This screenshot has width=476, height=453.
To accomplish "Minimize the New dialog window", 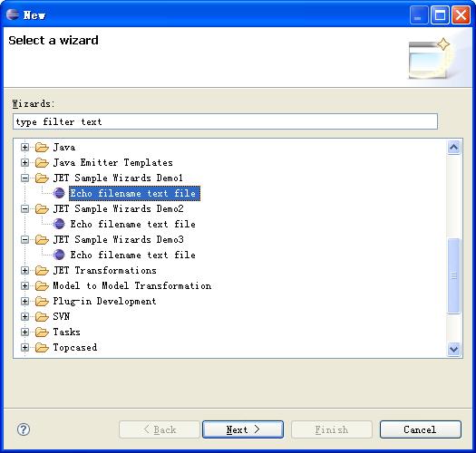I will point(419,14).
